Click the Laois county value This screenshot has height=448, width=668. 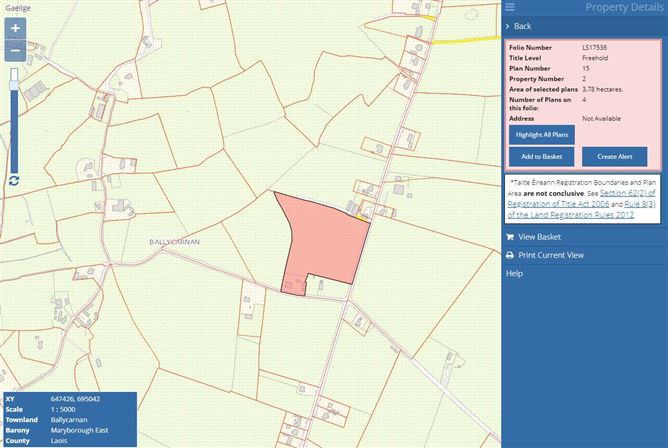59,441
